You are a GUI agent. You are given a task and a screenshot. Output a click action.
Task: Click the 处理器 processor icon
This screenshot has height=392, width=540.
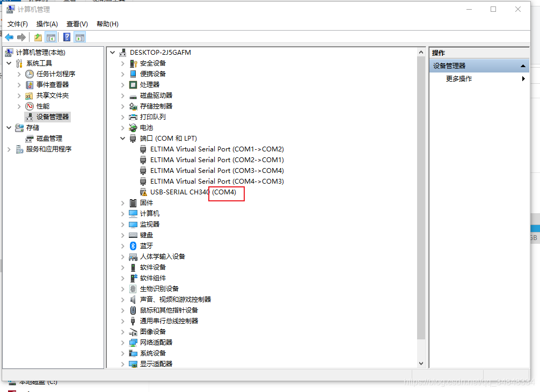click(x=133, y=85)
